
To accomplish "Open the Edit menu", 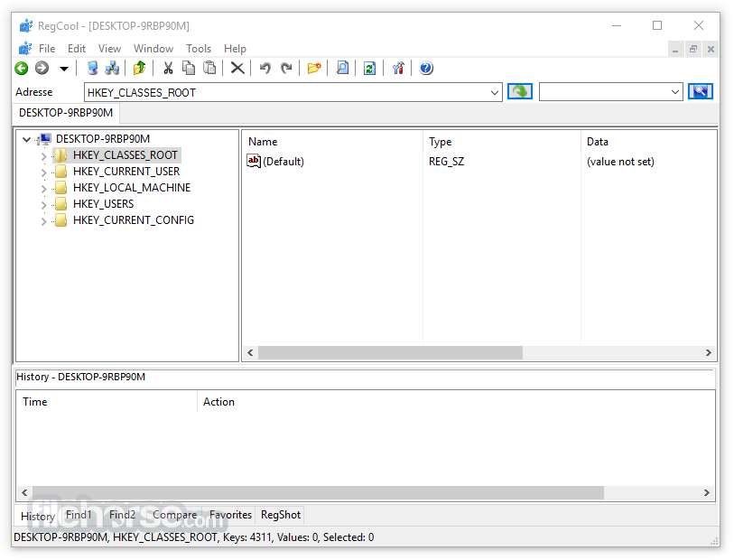I will (x=77, y=49).
